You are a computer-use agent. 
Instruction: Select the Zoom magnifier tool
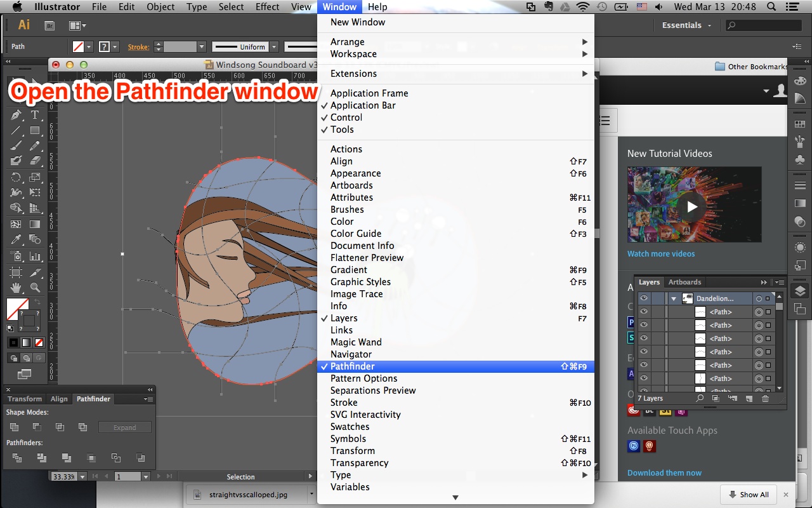[35, 287]
